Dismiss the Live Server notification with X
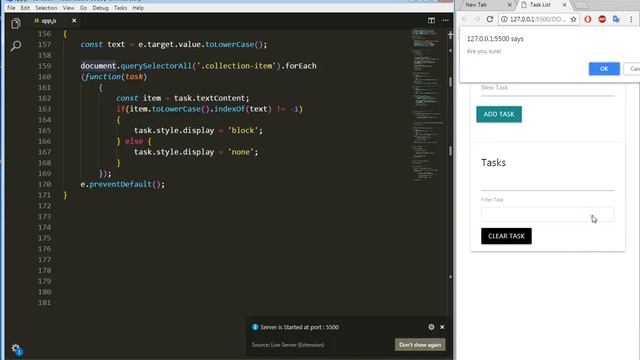This screenshot has width=640, height=360. click(442, 327)
